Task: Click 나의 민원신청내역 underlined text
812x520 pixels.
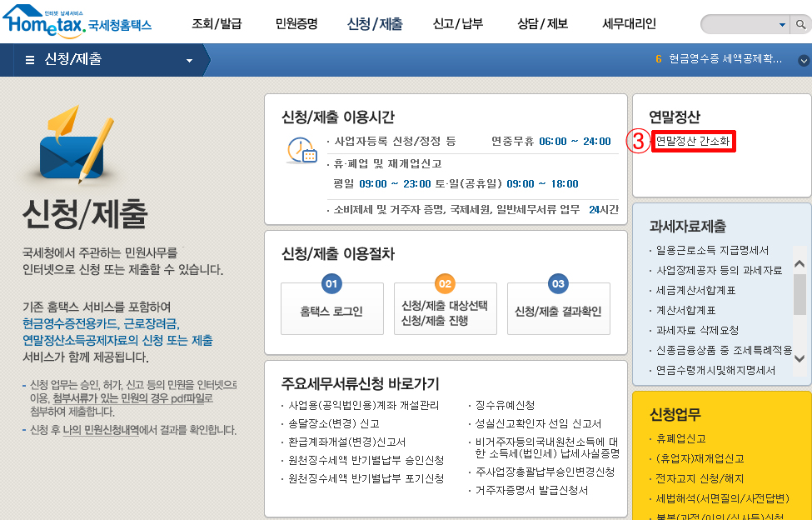Action: [x=101, y=430]
